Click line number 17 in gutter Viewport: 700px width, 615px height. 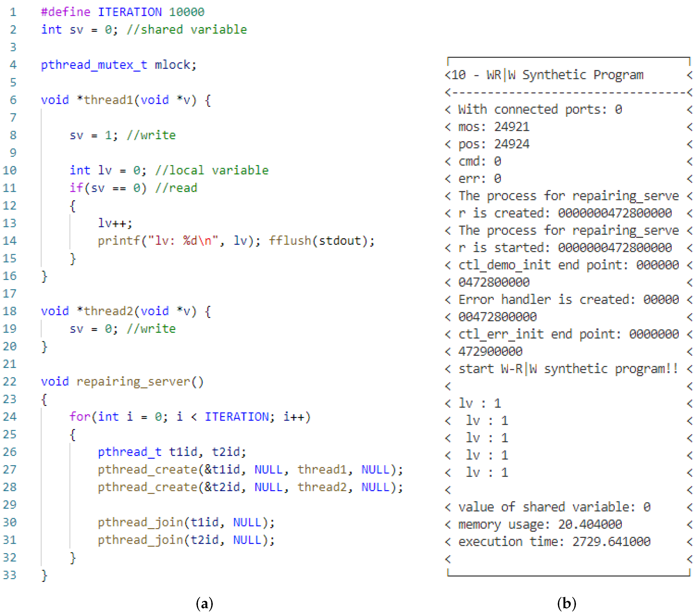10,294
